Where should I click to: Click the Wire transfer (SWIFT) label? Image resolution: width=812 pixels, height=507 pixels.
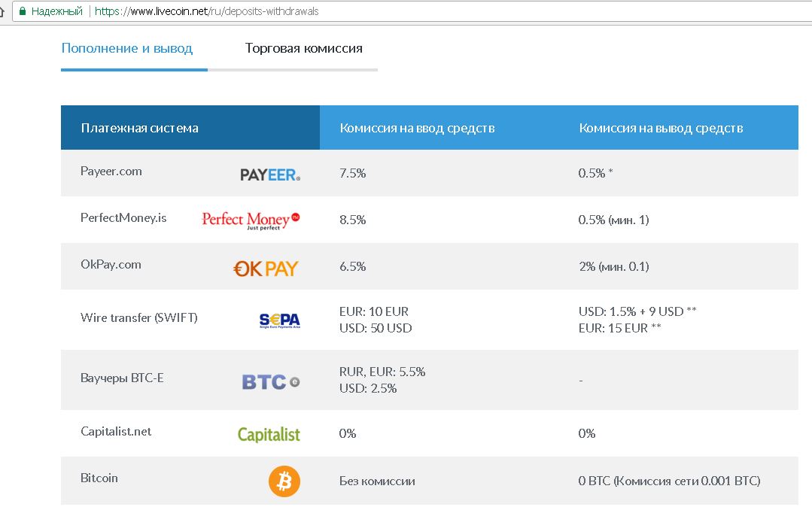coord(139,317)
